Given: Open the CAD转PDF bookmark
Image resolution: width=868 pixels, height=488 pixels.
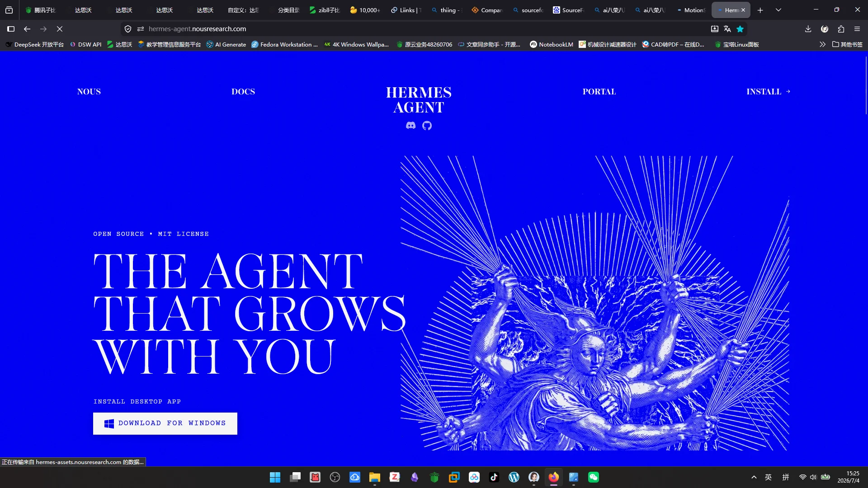Looking at the screenshot, I should click(673, 44).
